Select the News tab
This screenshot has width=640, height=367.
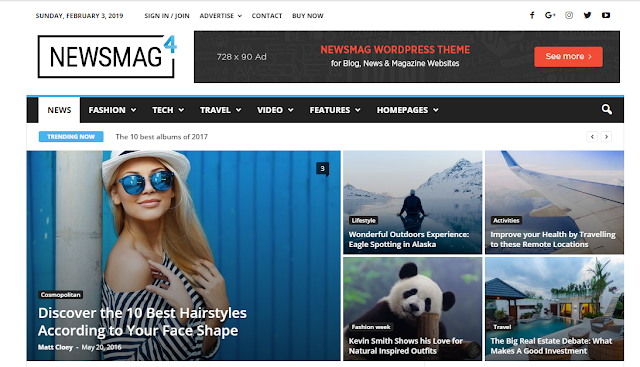tap(59, 110)
